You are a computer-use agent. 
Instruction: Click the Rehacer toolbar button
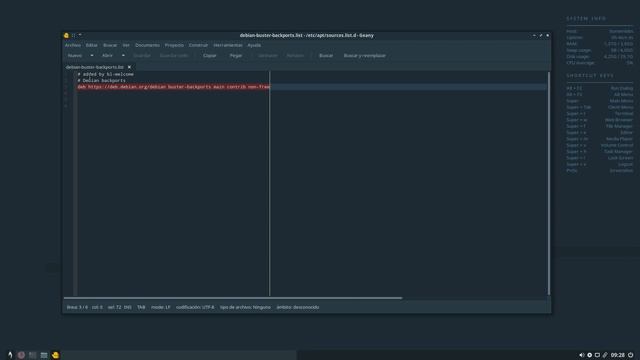[x=295, y=56]
